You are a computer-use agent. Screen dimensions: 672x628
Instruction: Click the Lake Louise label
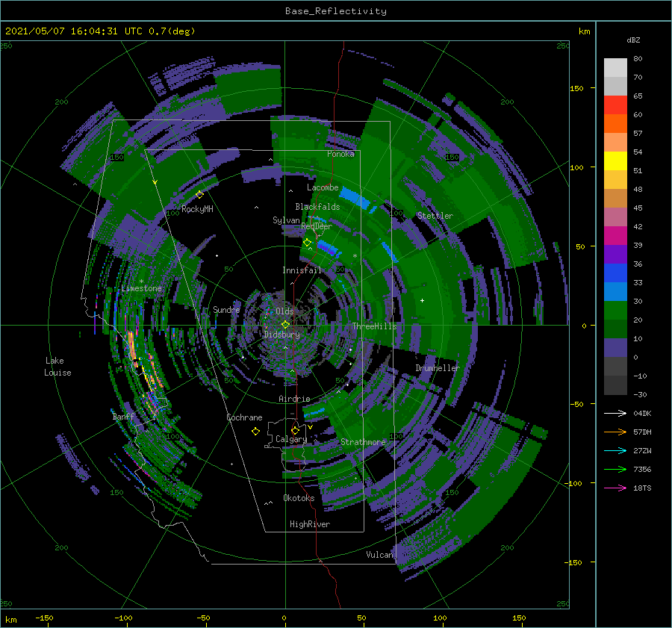pos(57,367)
